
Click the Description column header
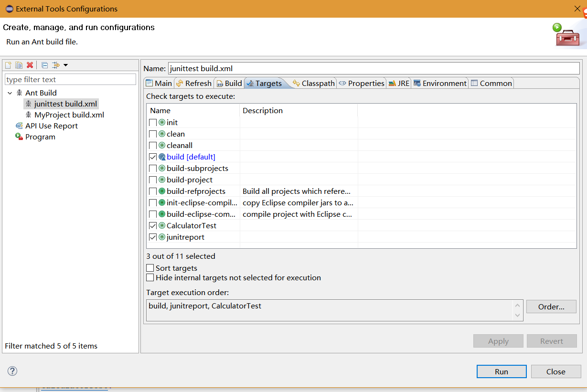[299, 110]
